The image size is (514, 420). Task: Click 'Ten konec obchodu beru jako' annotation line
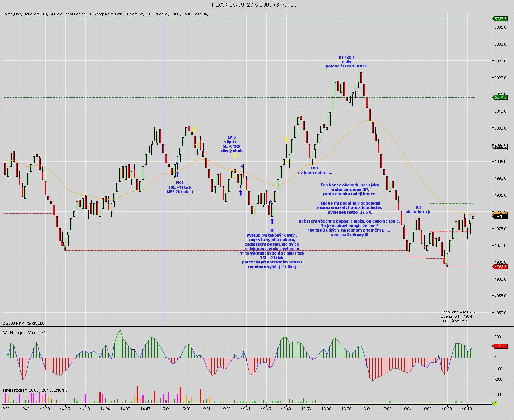(x=350, y=185)
